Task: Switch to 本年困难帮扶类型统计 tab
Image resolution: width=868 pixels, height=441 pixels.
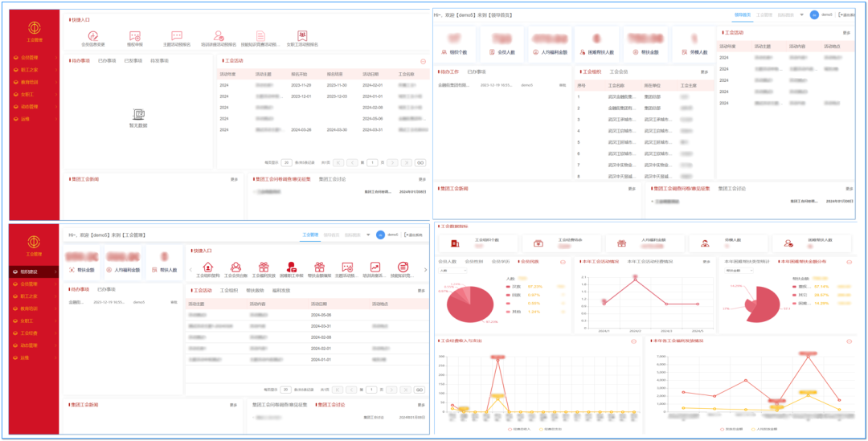Action: (747, 262)
